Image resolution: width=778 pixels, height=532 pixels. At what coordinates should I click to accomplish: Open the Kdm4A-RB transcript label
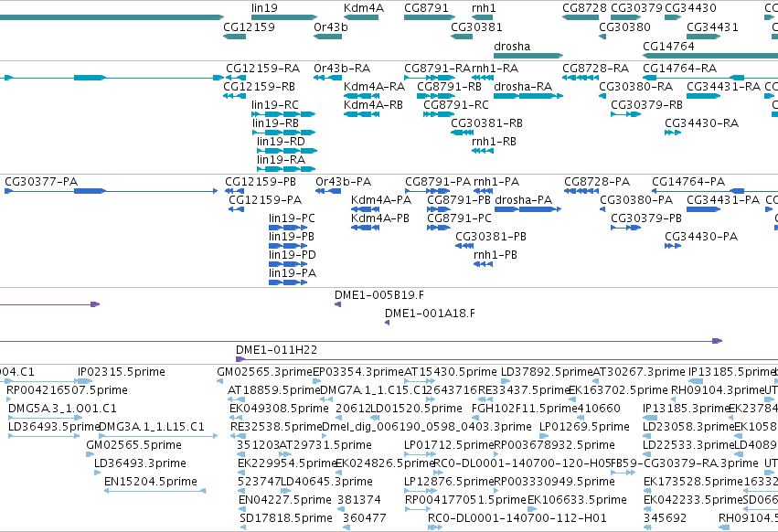click(x=373, y=105)
